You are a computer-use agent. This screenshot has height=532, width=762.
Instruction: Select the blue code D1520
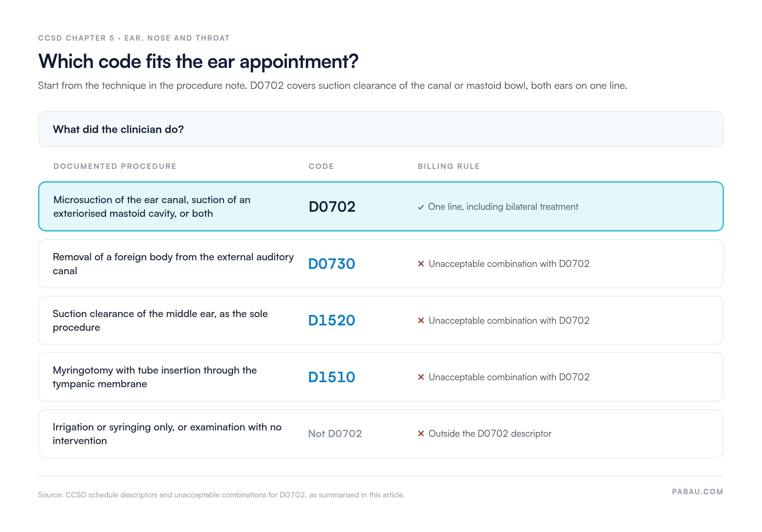coord(331,320)
